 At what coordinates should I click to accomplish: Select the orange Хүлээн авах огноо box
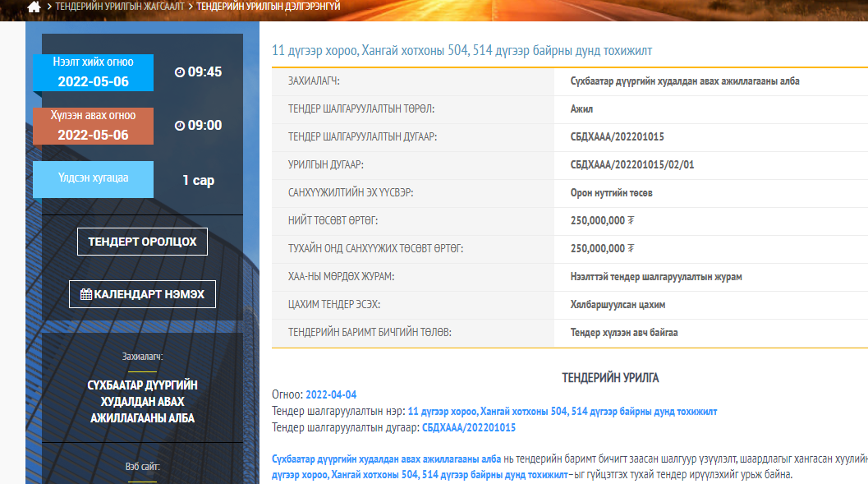pos(93,126)
